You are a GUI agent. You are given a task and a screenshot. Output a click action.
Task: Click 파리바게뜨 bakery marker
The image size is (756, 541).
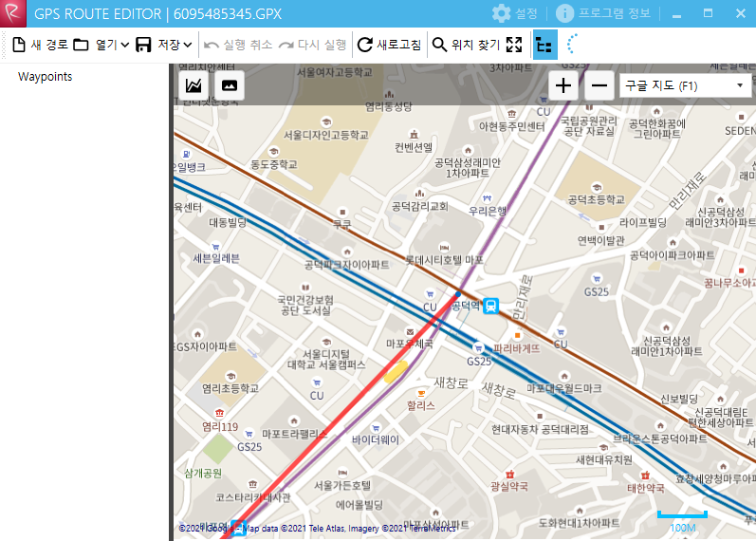coord(518,335)
